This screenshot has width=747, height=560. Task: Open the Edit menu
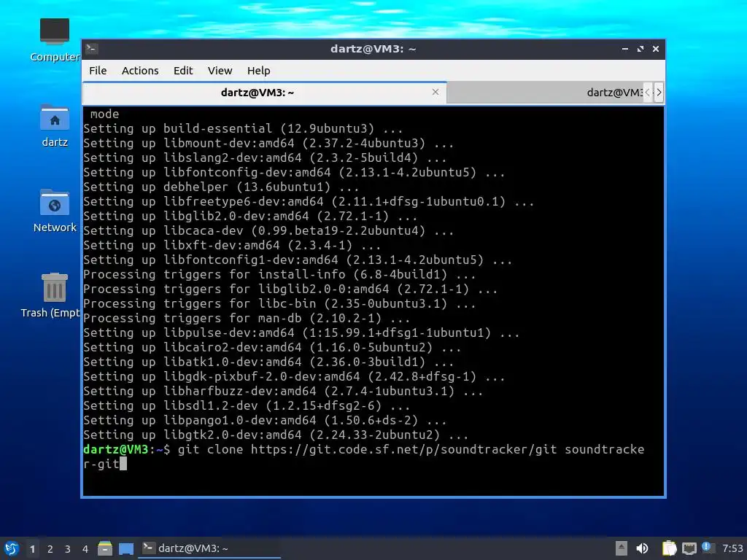click(x=183, y=71)
